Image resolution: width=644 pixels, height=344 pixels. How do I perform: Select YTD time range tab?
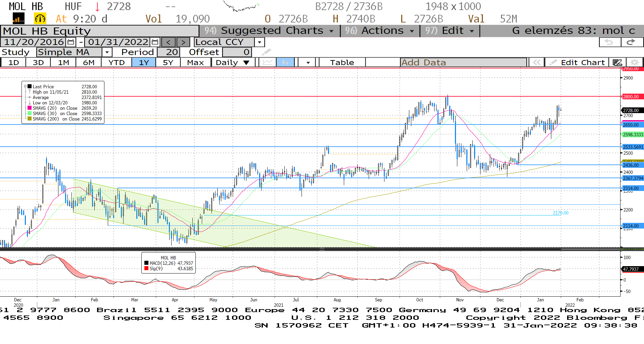coord(117,62)
